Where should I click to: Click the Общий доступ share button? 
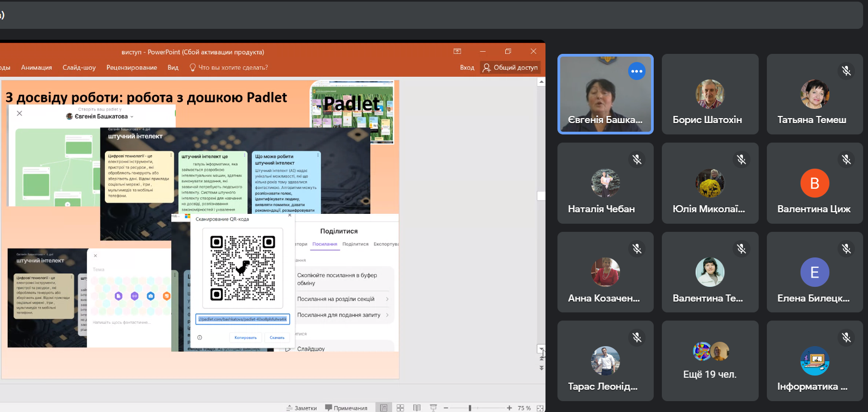(510, 67)
